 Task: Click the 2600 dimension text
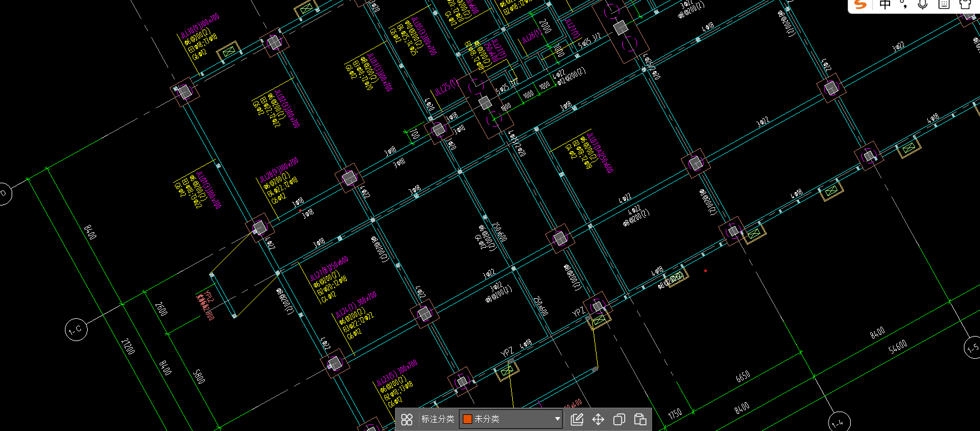click(161, 309)
